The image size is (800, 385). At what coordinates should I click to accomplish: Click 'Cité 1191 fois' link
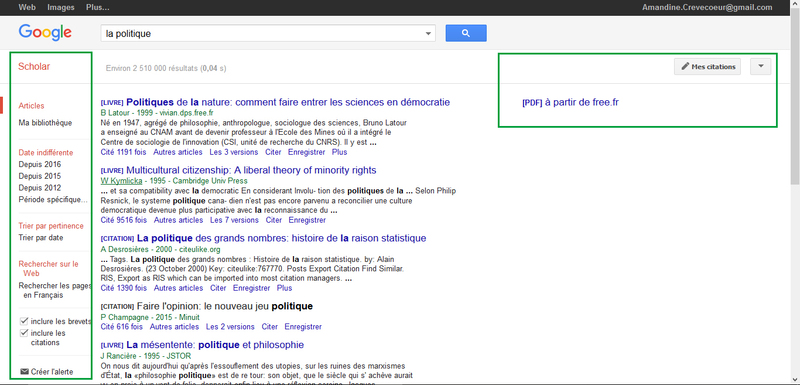(123, 152)
